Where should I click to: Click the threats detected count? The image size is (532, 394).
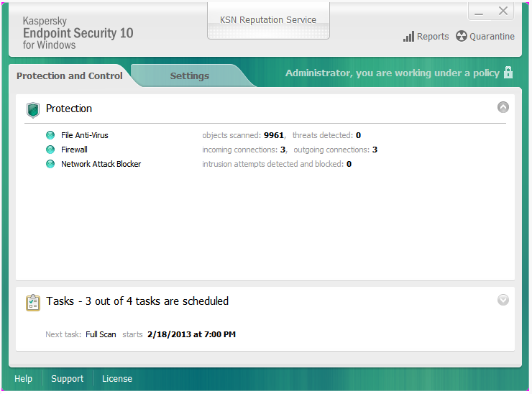click(x=358, y=135)
